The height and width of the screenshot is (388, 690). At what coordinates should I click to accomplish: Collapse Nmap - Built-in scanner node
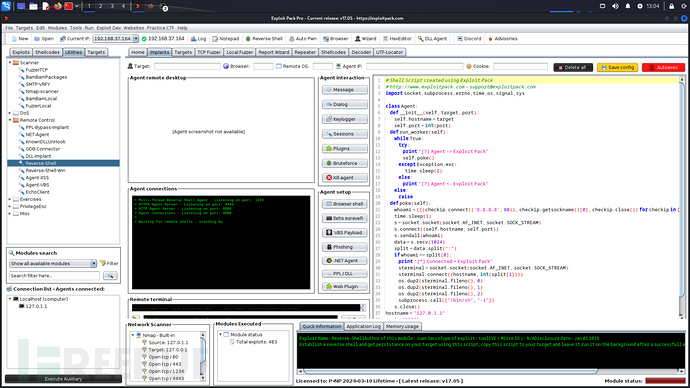click(133, 335)
